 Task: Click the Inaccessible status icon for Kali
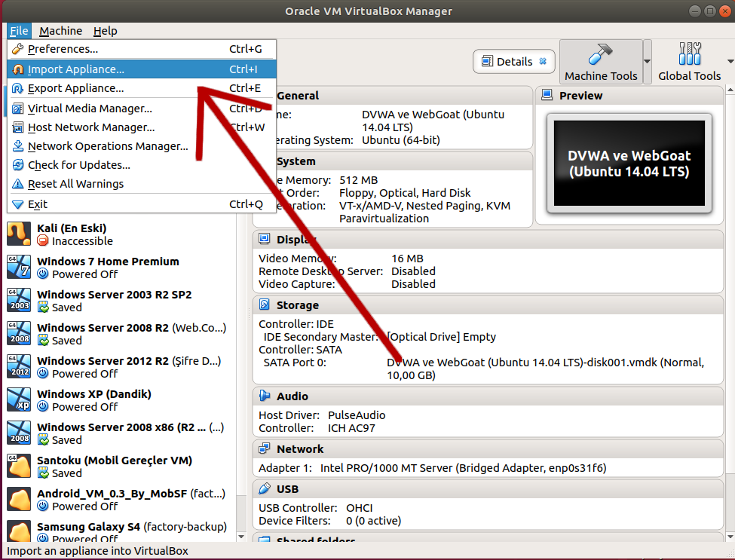[x=43, y=241]
